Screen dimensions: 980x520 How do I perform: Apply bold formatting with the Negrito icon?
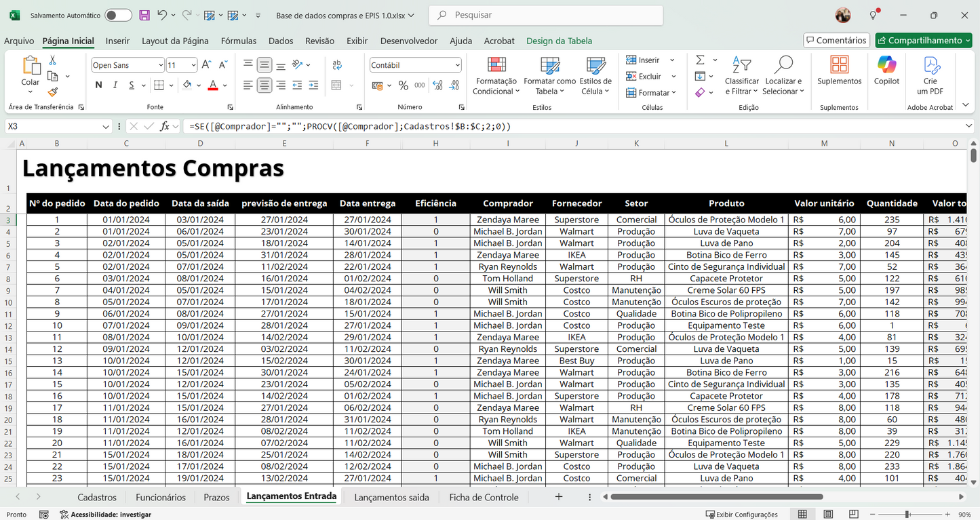[x=98, y=85]
